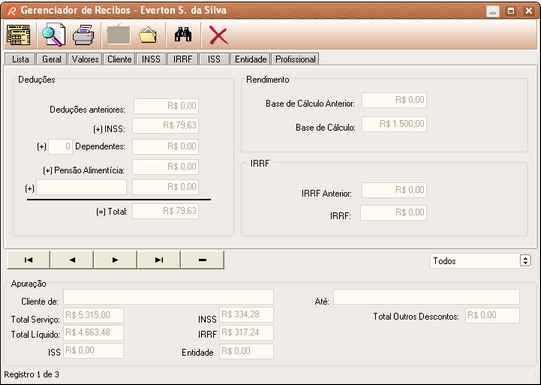Click the Total Líquido field
Screen dimensions: 541x385
point(93,333)
